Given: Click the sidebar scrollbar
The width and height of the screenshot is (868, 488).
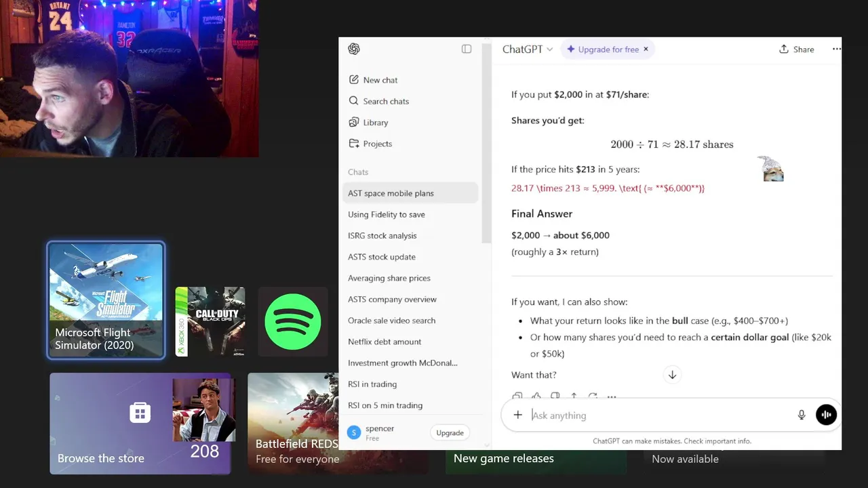Looking at the screenshot, I should point(485,144).
